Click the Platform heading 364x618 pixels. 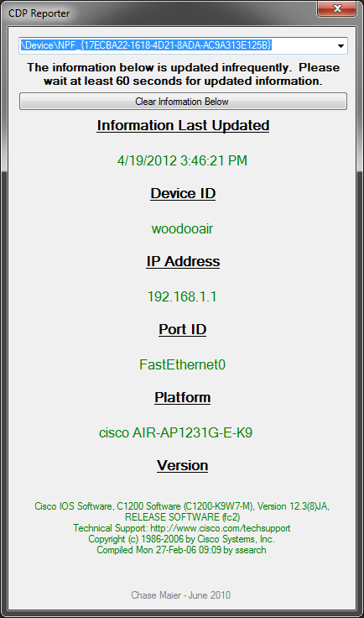click(183, 397)
